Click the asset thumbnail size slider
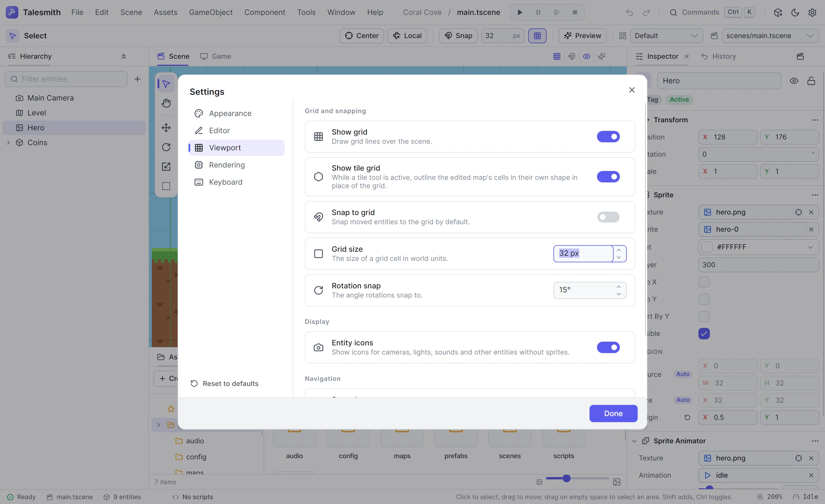Viewport: 825px width, 504px height. point(577,478)
